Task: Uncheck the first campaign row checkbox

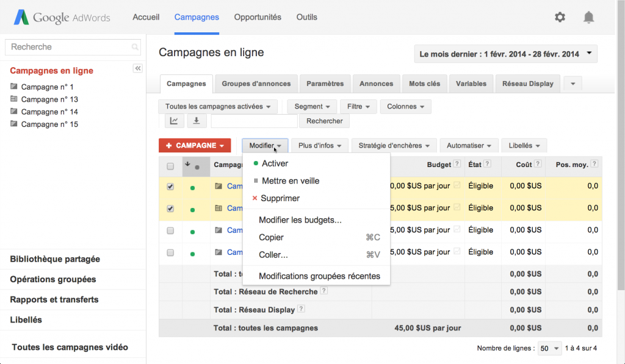Action: pyautogui.click(x=170, y=187)
